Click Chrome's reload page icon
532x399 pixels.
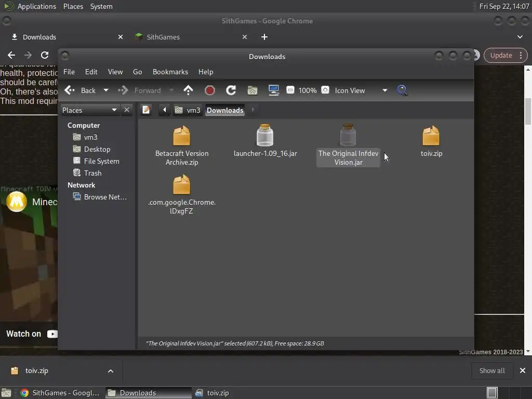point(45,55)
